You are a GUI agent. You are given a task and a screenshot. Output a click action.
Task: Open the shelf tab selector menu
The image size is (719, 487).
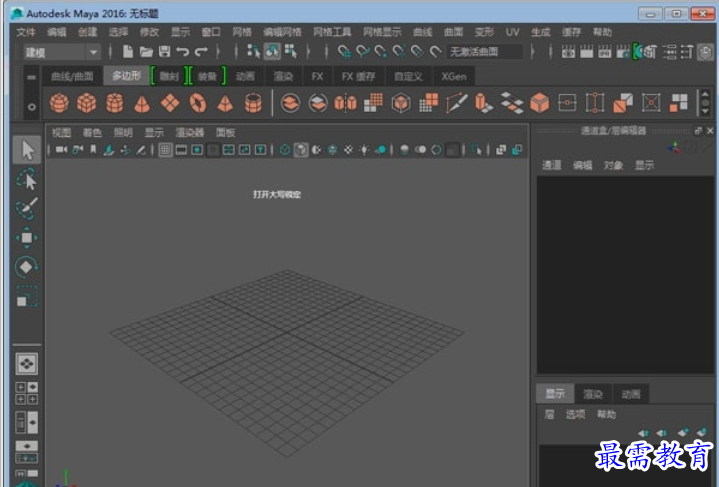[31, 77]
